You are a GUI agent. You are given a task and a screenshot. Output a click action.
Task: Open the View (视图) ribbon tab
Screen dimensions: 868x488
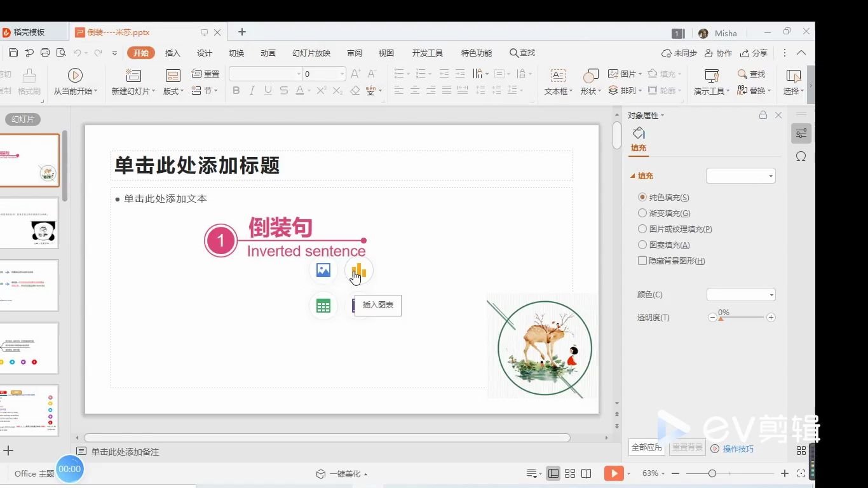[x=386, y=53]
